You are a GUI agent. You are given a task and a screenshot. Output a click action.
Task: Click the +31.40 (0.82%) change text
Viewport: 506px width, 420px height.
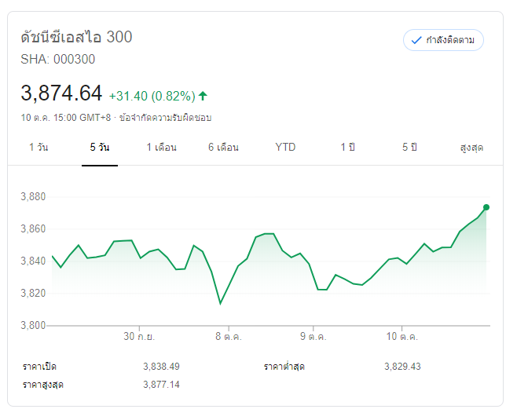152,96
